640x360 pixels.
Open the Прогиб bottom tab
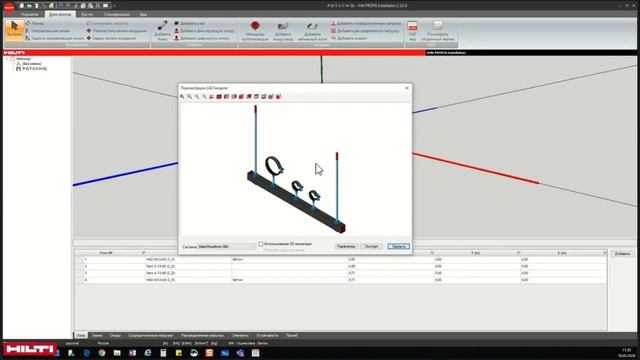[292, 336]
